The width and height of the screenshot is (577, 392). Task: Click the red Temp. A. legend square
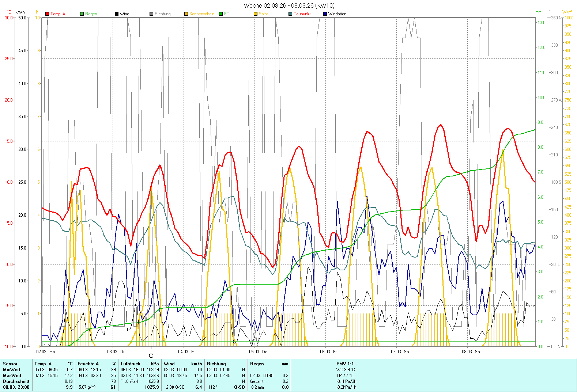(x=47, y=14)
